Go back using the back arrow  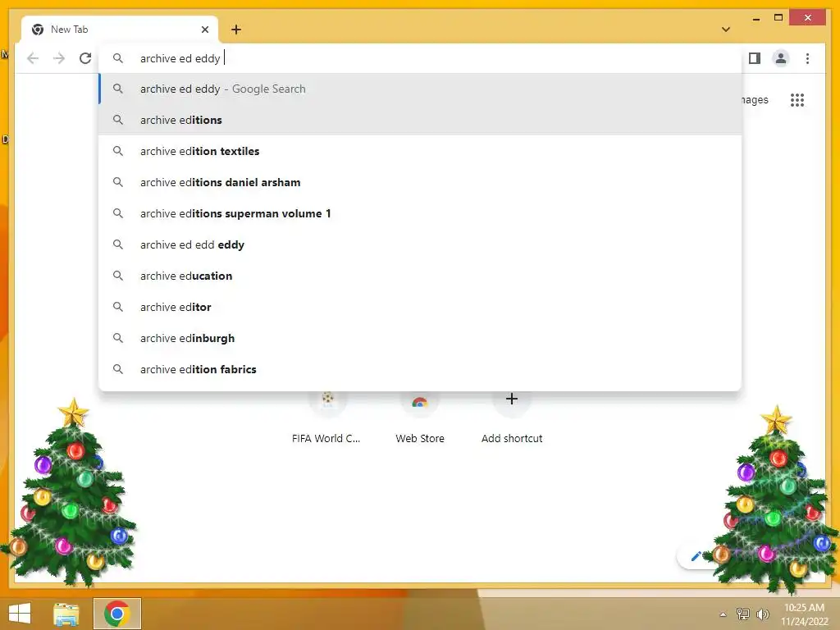click(33, 58)
